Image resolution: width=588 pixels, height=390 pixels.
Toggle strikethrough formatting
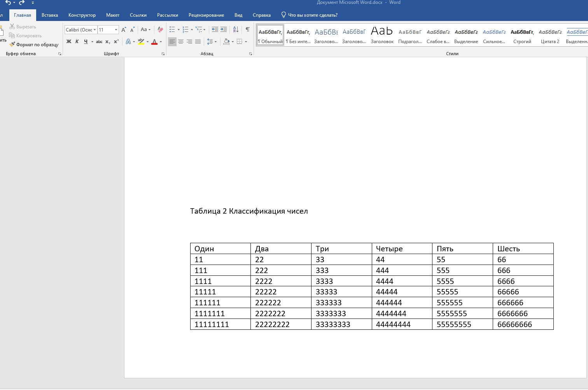99,42
